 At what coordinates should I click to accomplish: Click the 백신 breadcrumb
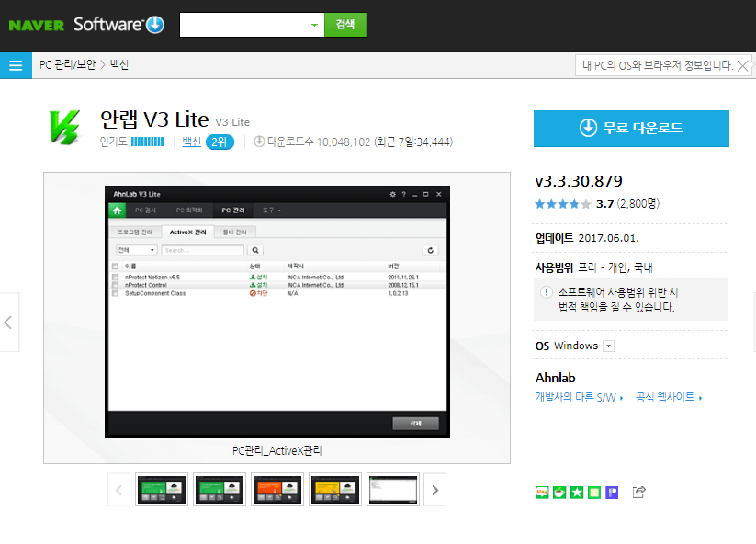click(119, 65)
